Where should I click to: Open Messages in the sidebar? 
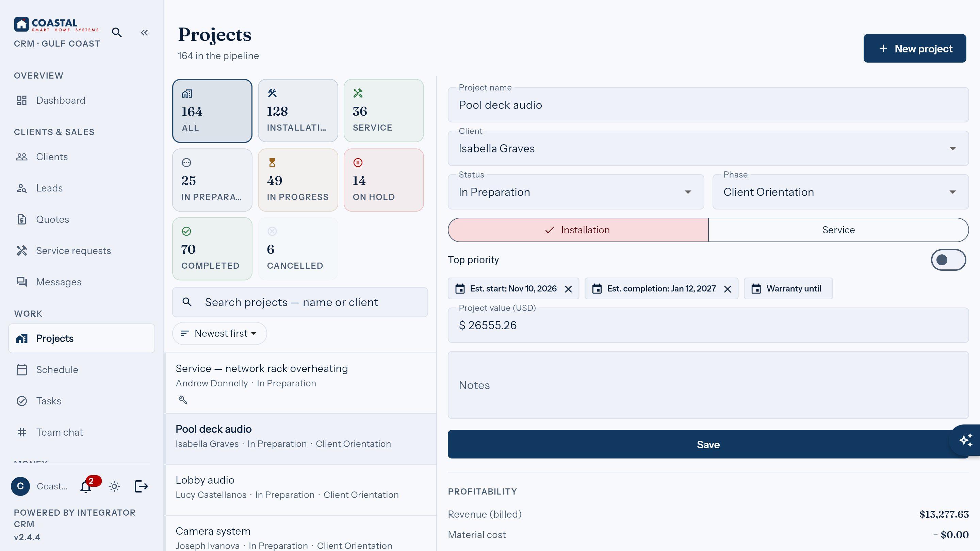click(82, 282)
